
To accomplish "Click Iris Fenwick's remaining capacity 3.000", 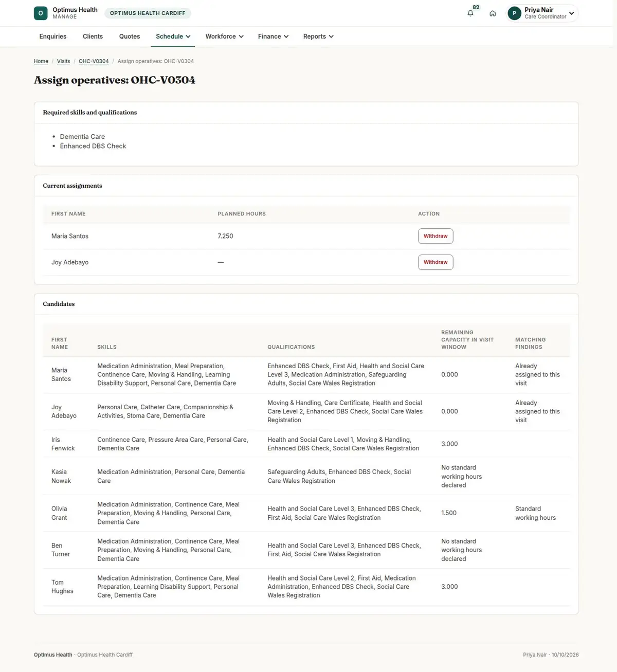I will [x=449, y=444].
